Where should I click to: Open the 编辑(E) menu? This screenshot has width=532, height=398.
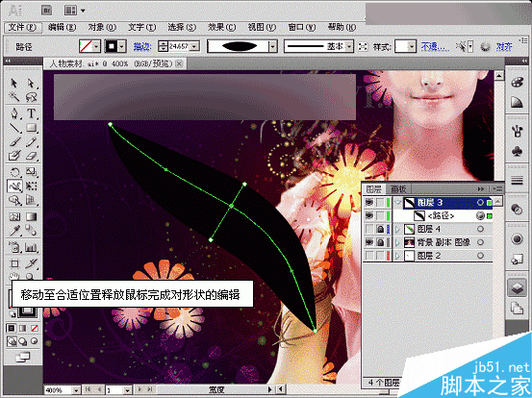(x=63, y=27)
